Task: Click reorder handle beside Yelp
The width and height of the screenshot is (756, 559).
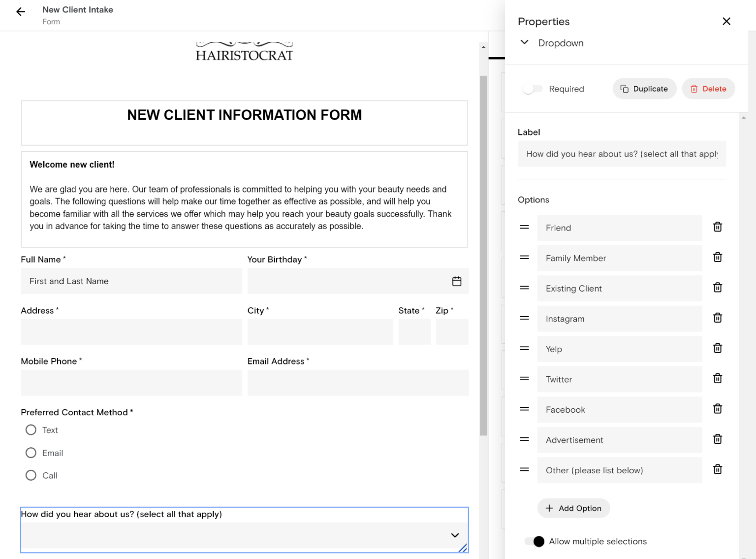Action: pyautogui.click(x=525, y=348)
